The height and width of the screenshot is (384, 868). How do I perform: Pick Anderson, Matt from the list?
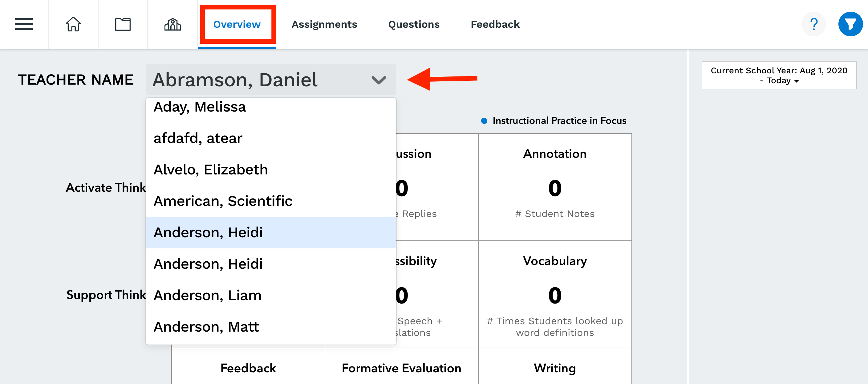tap(271, 327)
